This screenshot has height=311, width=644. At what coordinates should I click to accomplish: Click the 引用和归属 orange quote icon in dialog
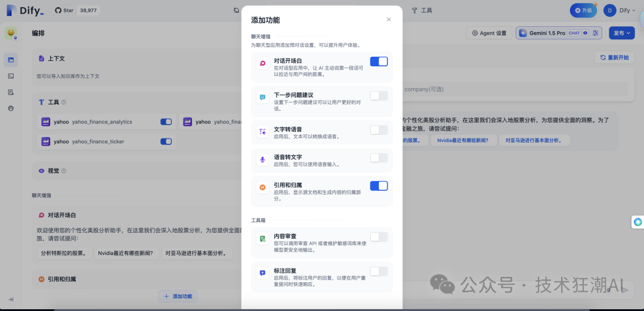(262, 187)
